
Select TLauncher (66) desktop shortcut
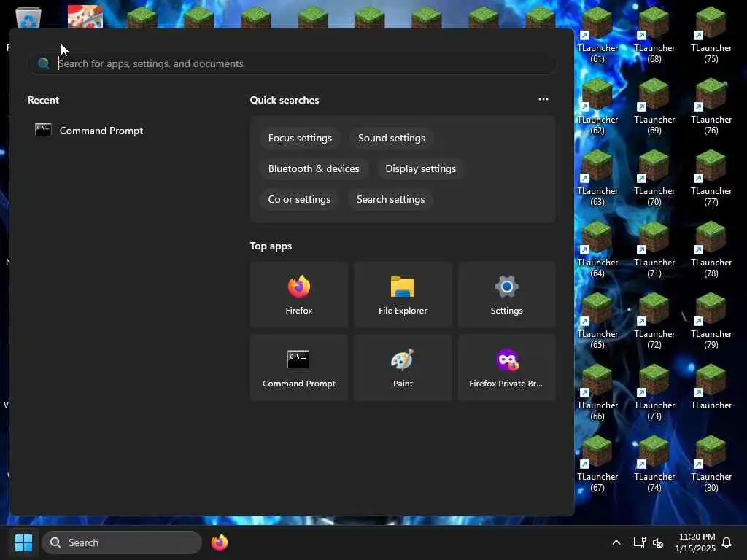coord(597,392)
